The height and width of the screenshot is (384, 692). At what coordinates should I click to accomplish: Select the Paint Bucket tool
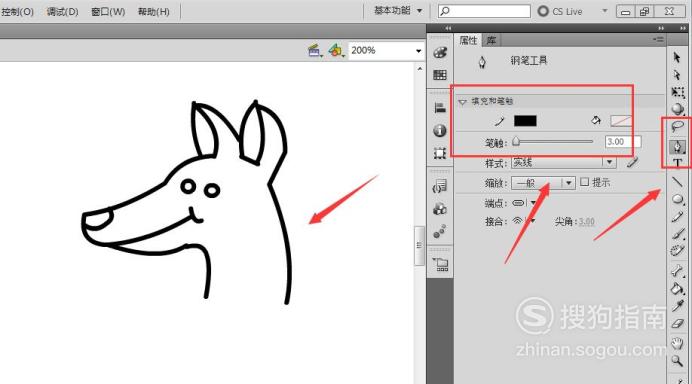pyautogui.click(x=677, y=288)
